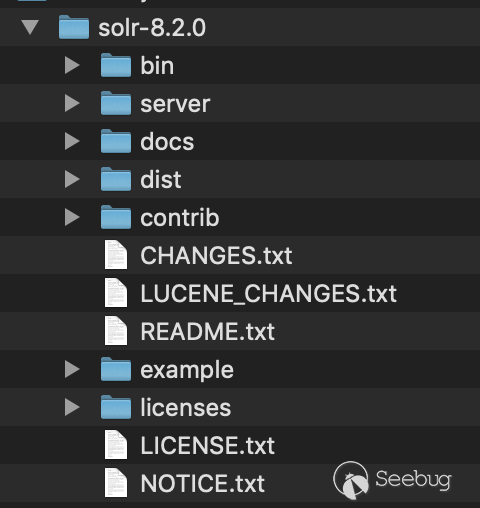Select the NOTICE.txt file name

click(x=202, y=484)
